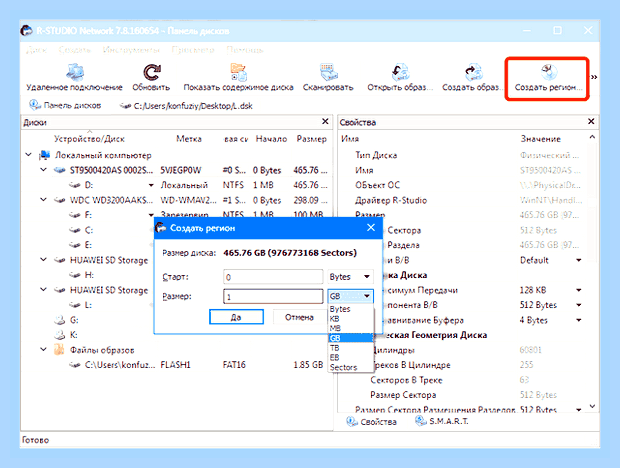
Task: Close the Диски panel
Action: pyautogui.click(x=325, y=121)
